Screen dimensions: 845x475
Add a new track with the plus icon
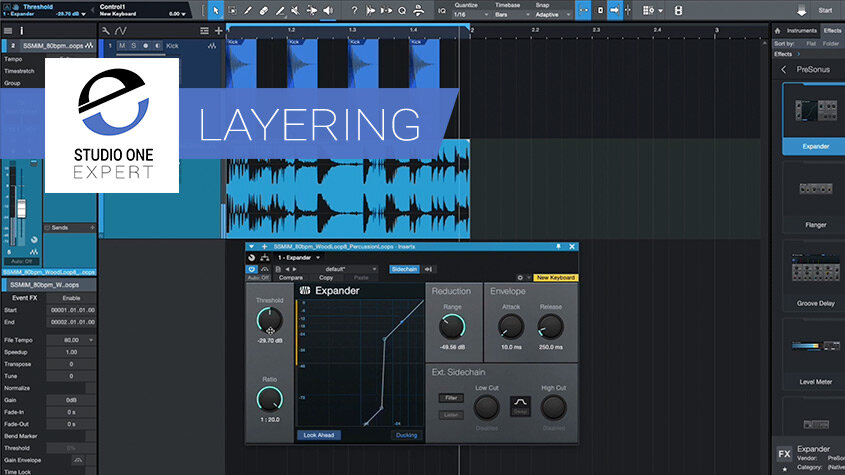218,31
